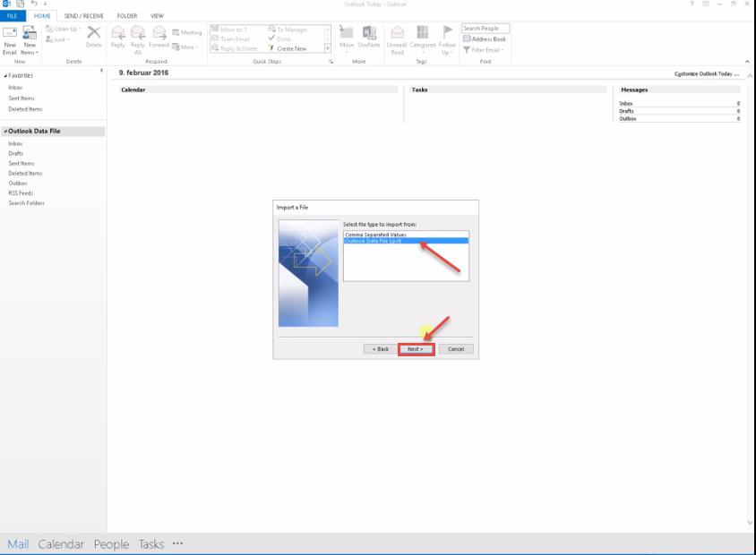The image size is (756, 555).
Task: Click the Categorize icon
Action: [423, 33]
